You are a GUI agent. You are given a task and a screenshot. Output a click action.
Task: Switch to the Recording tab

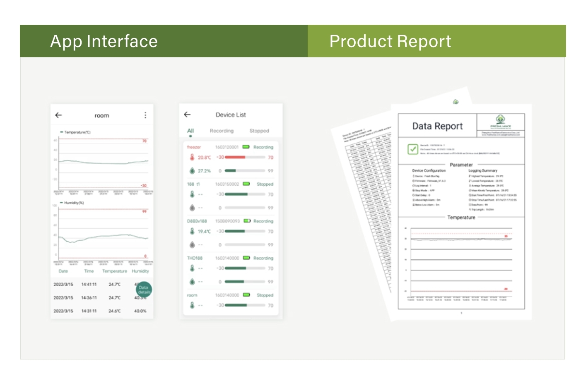(222, 131)
